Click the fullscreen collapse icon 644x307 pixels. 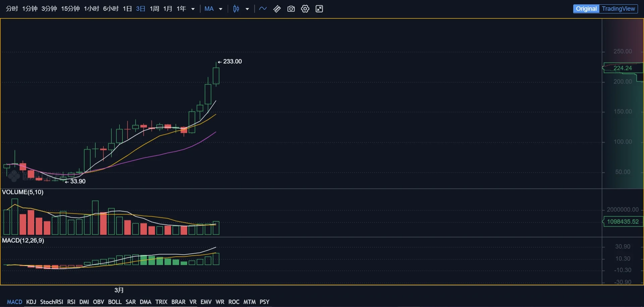[x=319, y=9]
